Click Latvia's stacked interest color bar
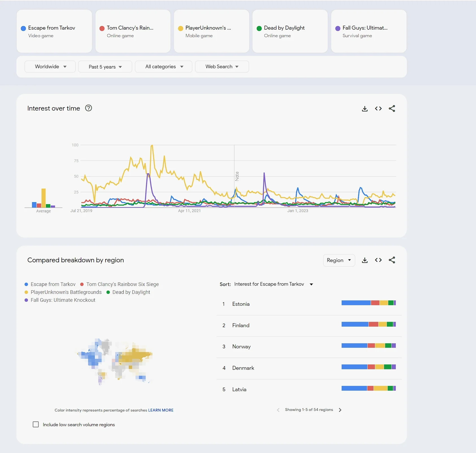Screen dimensions: 476x453 [x=368, y=388]
